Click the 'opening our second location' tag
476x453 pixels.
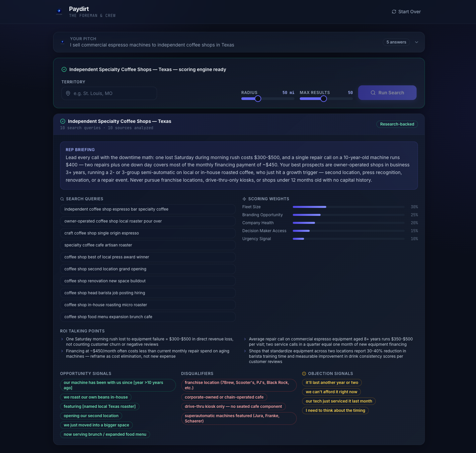tap(91, 416)
